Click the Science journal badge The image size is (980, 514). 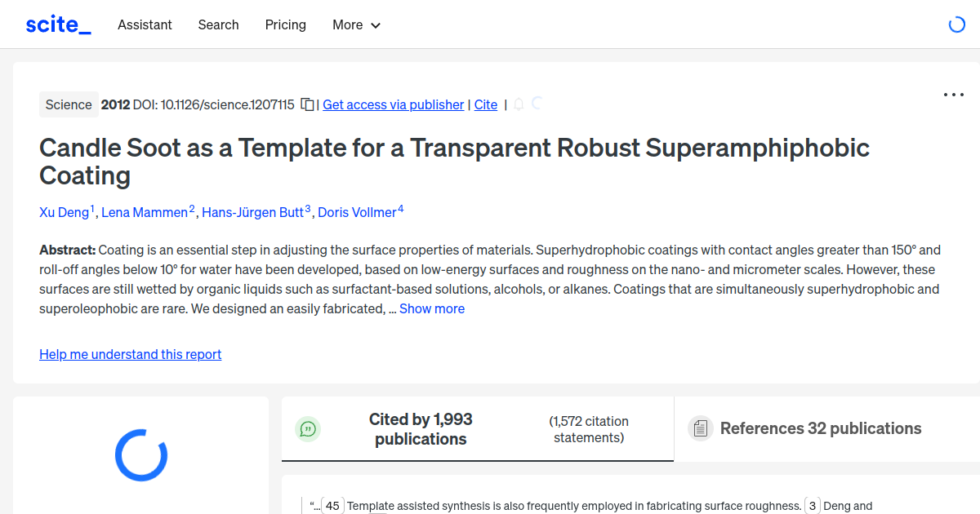tap(69, 104)
